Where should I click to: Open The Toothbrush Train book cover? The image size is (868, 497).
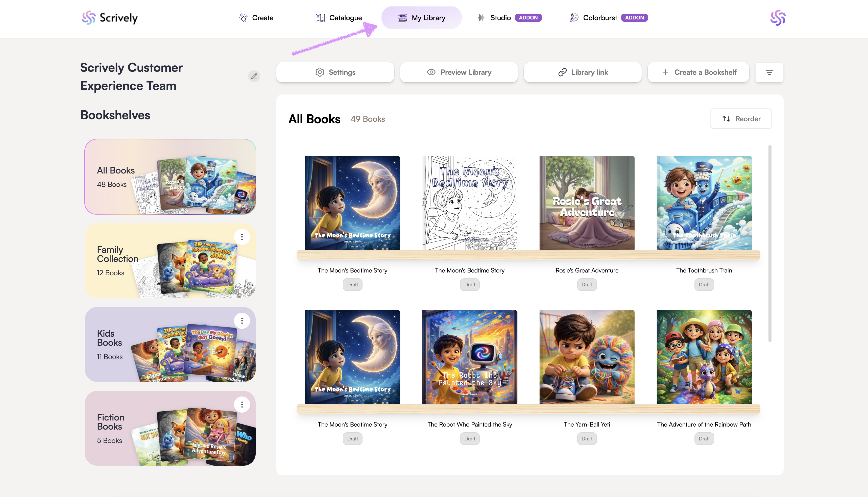(704, 203)
